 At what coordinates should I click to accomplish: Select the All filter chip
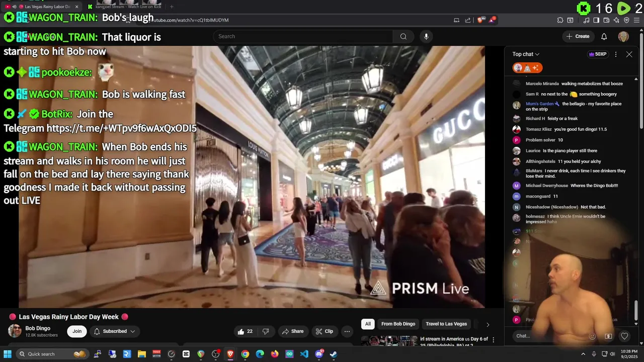(x=368, y=324)
